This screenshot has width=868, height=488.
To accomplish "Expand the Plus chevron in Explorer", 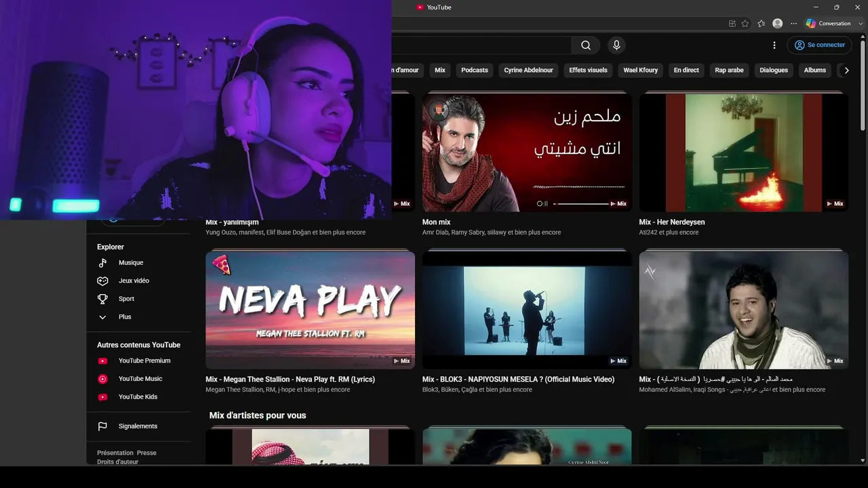I will point(102,317).
